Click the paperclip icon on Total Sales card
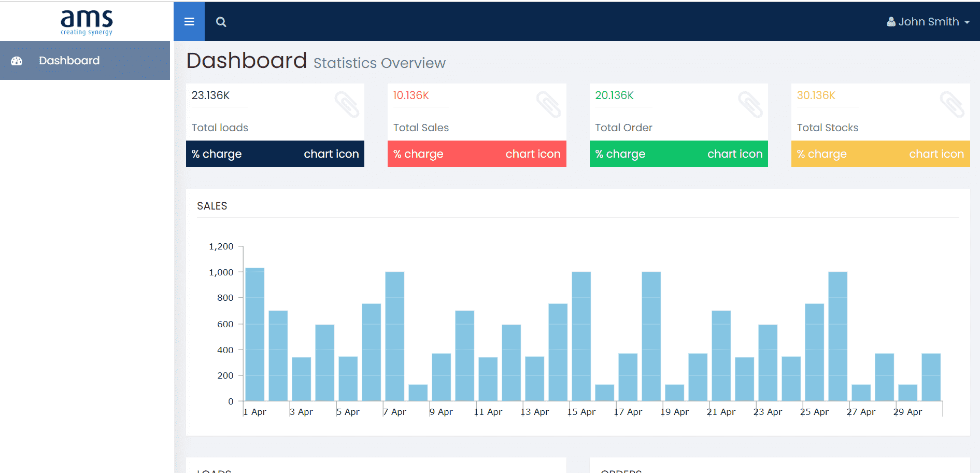Screen dimensions: 980x473 [548, 104]
